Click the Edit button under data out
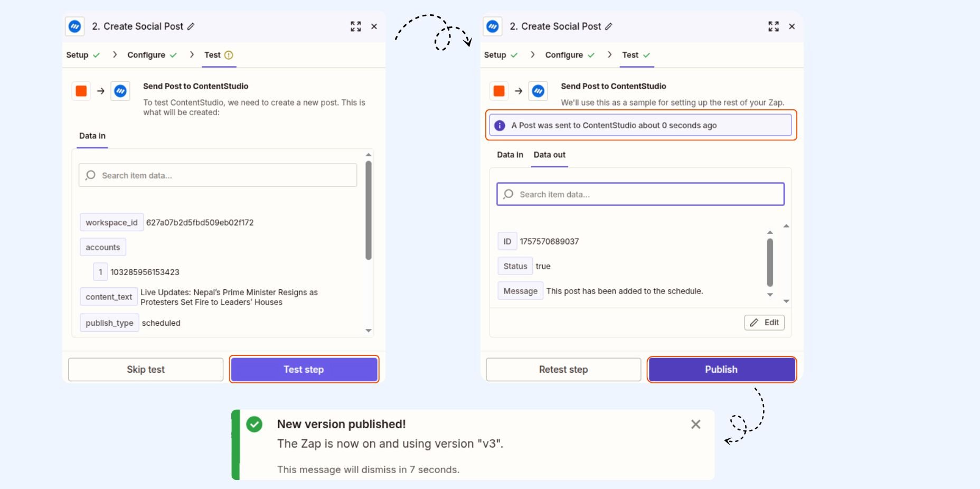This screenshot has height=489, width=980. pos(764,323)
